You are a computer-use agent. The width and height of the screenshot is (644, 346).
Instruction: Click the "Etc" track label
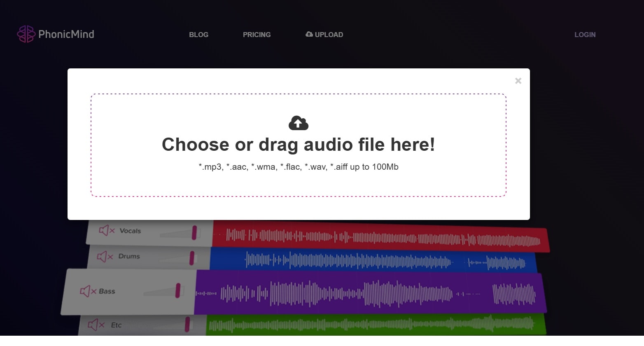pyautogui.click(x=116, y=325)
